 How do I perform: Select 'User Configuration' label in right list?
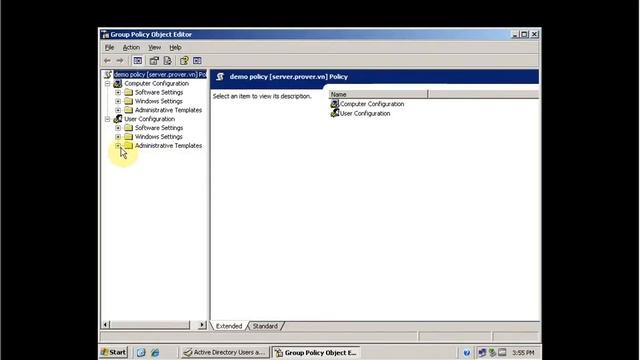pos(365,113)
